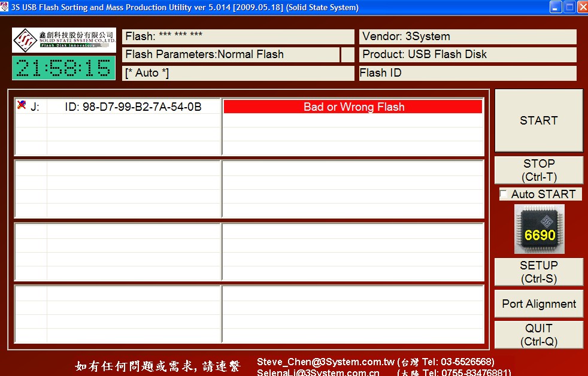Click the application icon in the title bar
This screenshot has width=588, height=376.
point(4,7)
